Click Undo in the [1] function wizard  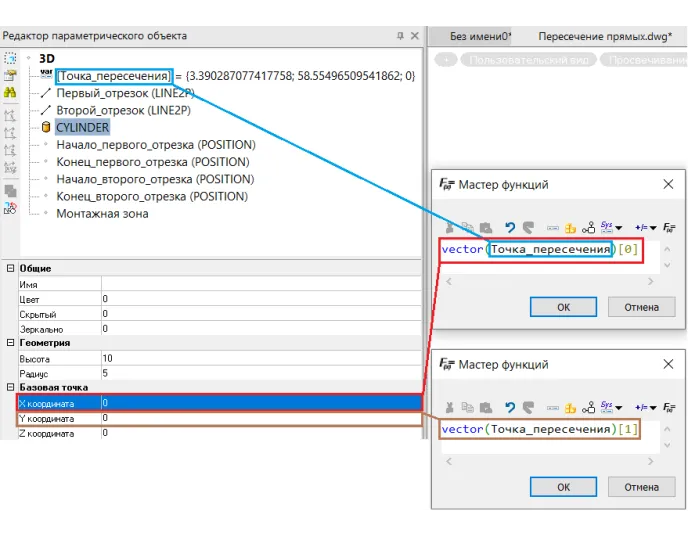click(509, 408)
